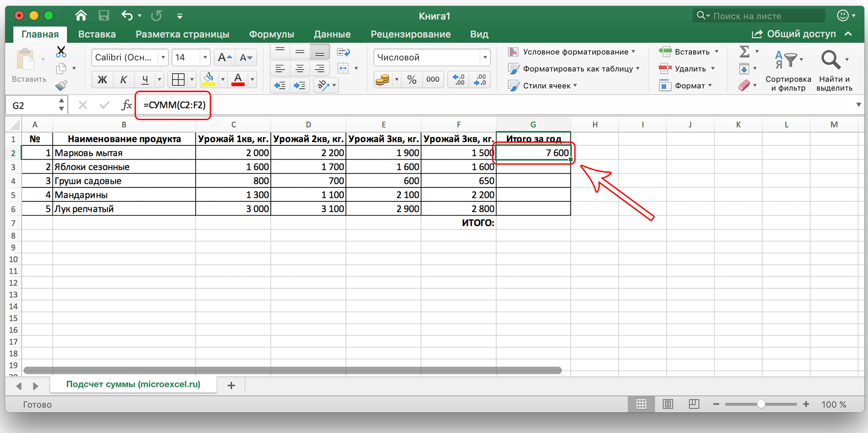Decrease font size with A▼ button

(x=246, y=57)
